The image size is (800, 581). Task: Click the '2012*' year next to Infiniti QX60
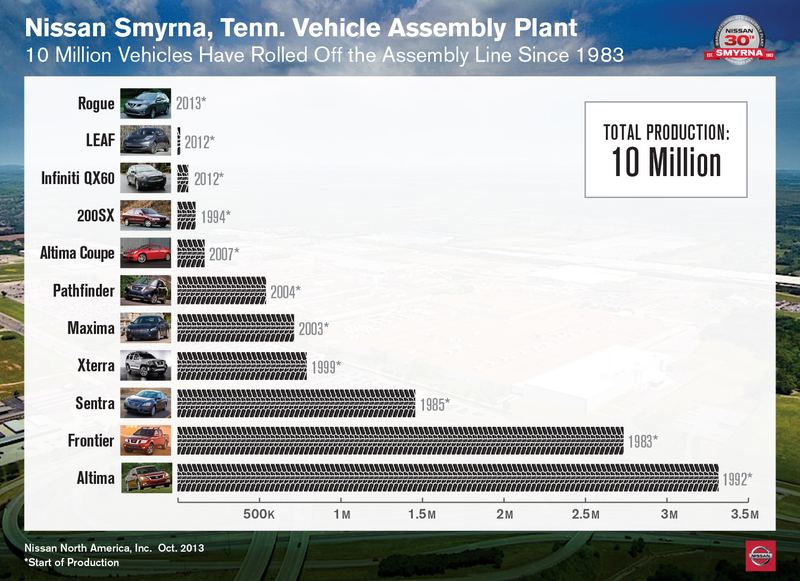tap(209, 179)
